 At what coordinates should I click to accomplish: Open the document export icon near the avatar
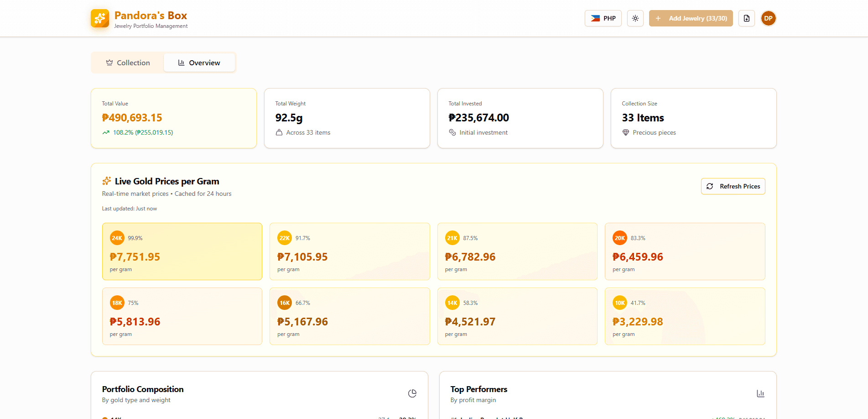746,18
